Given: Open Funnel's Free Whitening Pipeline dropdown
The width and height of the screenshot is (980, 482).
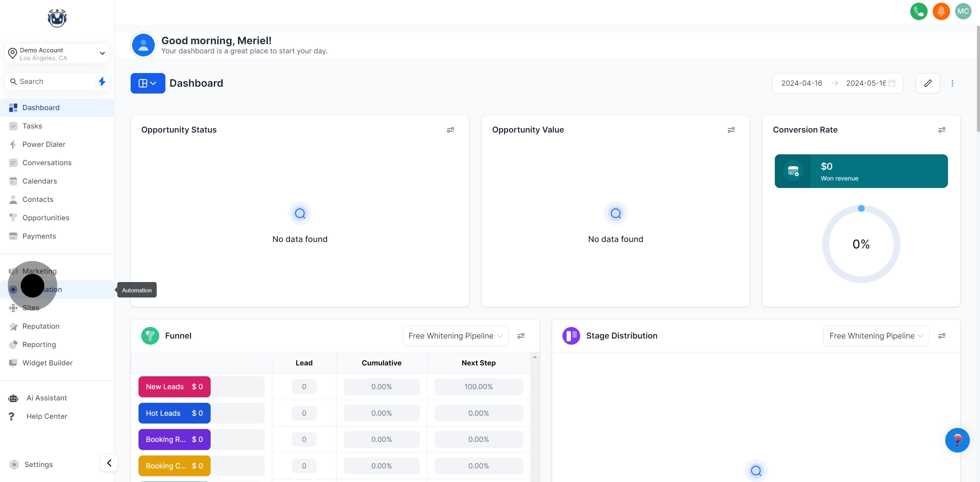Looking at the screenshot, I should click(x=455, y=335).
